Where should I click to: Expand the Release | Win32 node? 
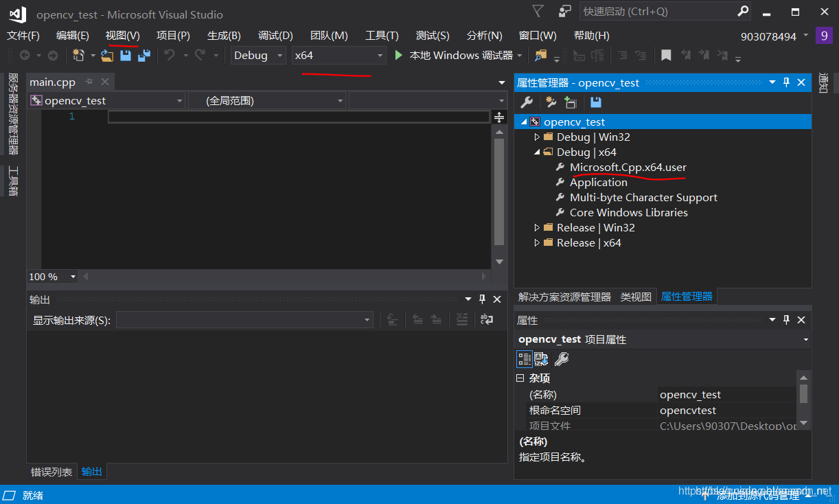pos(537,228)
